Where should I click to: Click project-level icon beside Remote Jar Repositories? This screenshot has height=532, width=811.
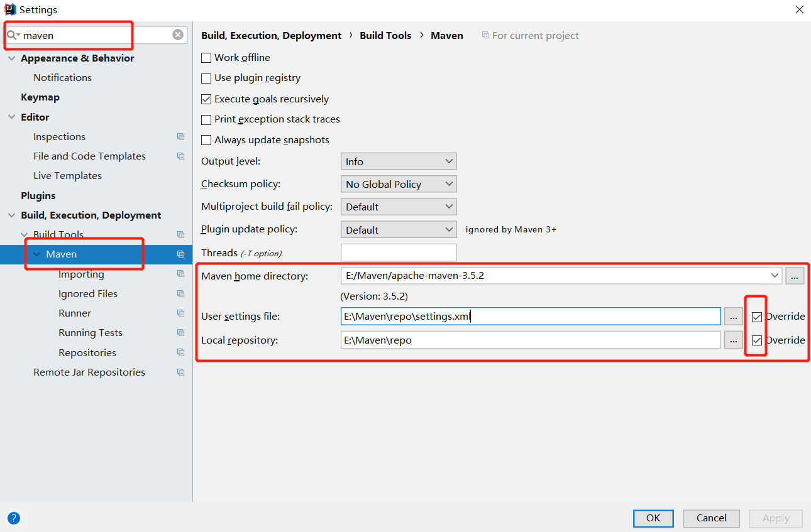pyautogui.click(x=180, y=372)
